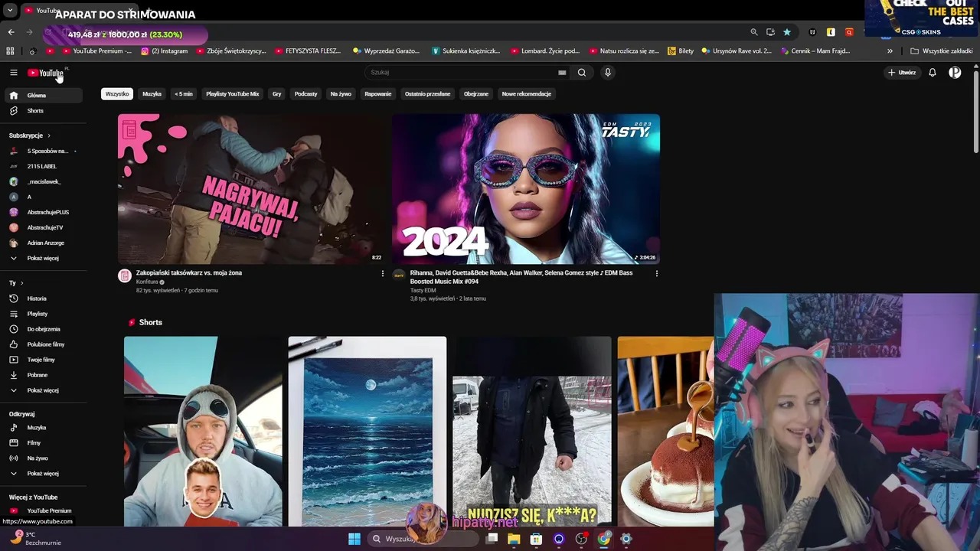This screenshot has height=551, width=980.
Task: Select the Na żywo filter chip
Action: (x=341, y=94)
